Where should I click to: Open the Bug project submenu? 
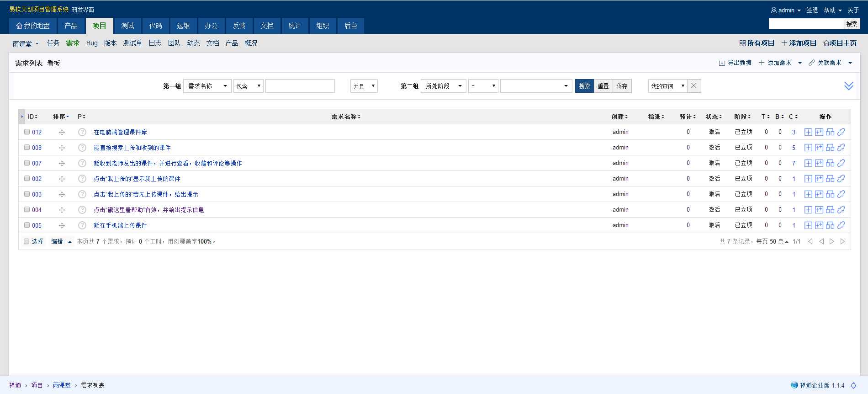point(92,43)
